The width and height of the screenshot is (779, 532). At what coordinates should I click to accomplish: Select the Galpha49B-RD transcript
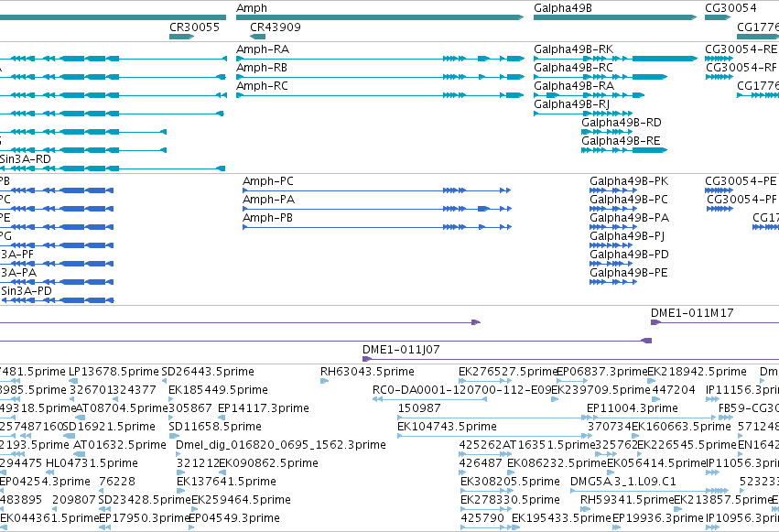[607, 132]
